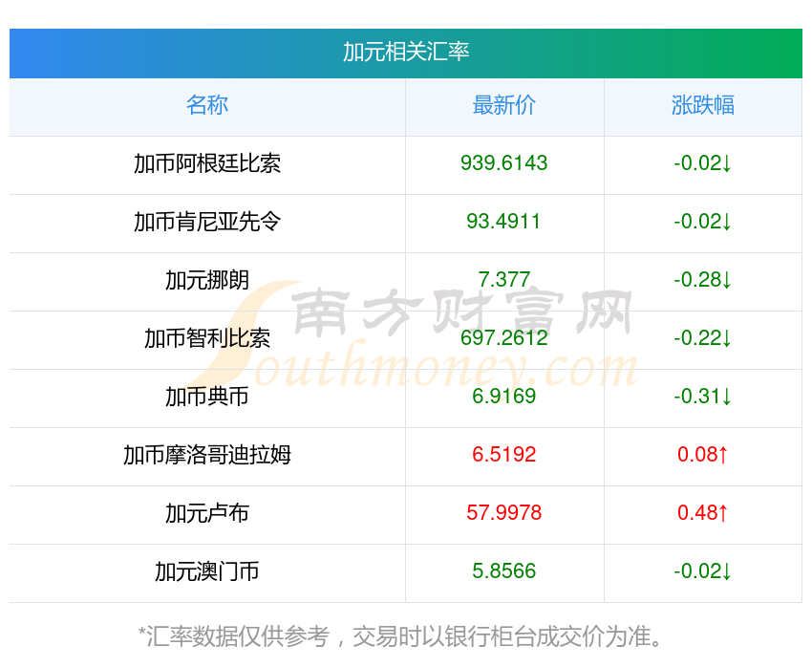Click the 0.08↑ change value
This screenshot has height=667, width=812.
click(703, 455)
